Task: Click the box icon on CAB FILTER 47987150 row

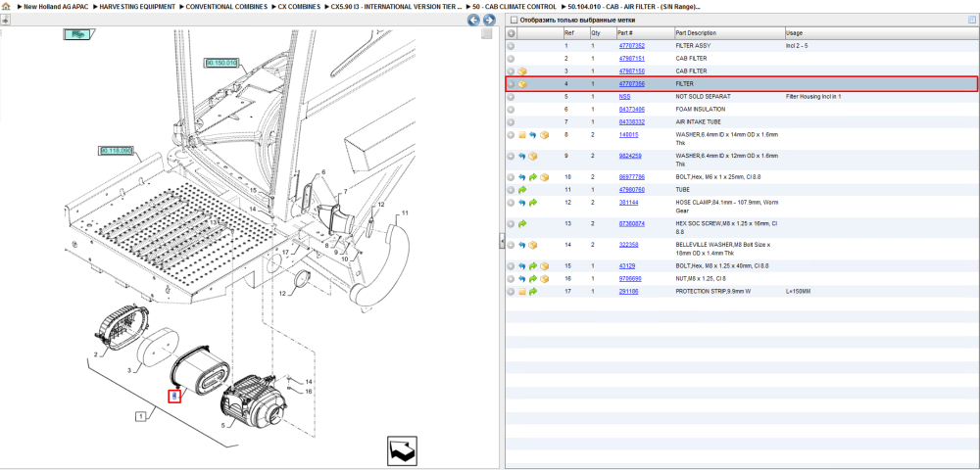Action: 522,71
